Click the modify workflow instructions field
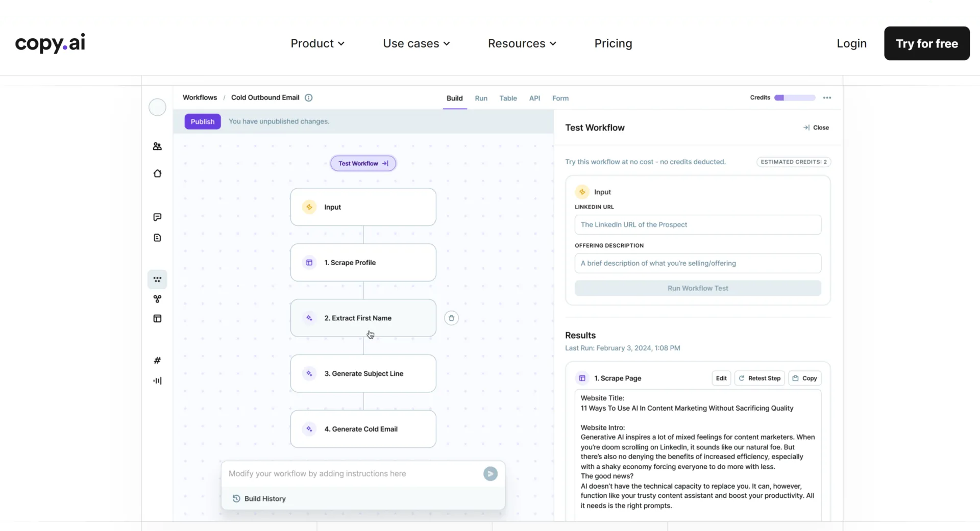 352,474
